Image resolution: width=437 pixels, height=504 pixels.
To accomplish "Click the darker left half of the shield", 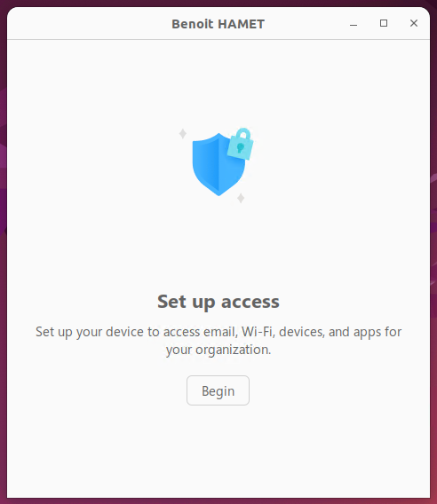I will click(x=206, y=164).
